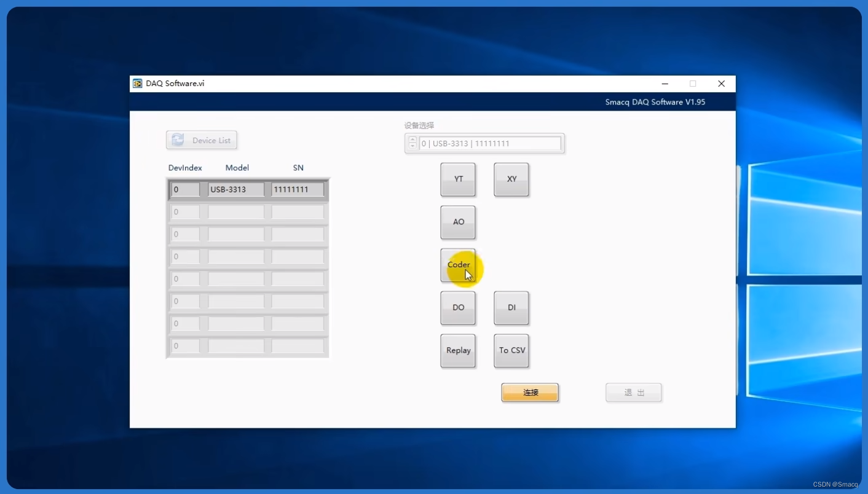The height and width of the screenshot is (494, 868).
Task: Click the 设备选择 label
Action: (x=419, y=125)
